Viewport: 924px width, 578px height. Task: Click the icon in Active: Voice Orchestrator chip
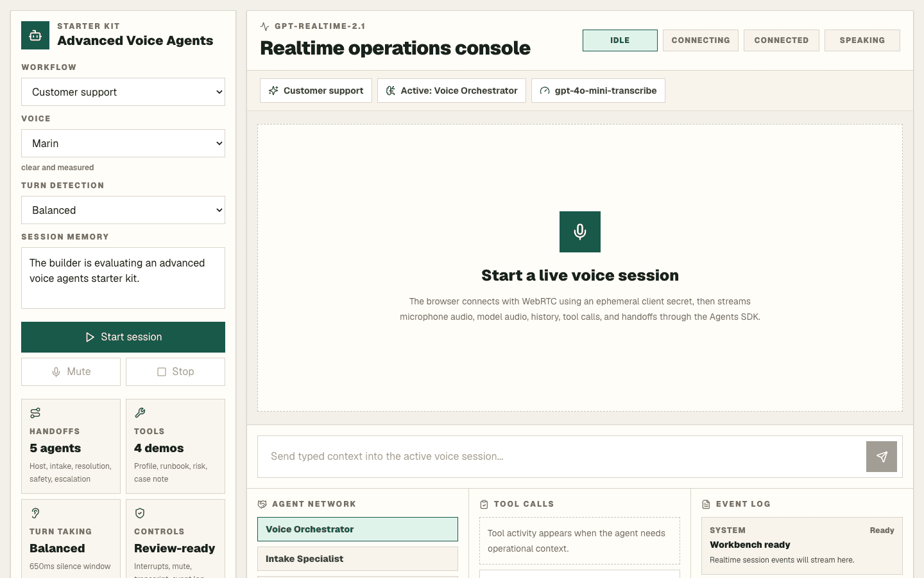click(x=391, y=91)
